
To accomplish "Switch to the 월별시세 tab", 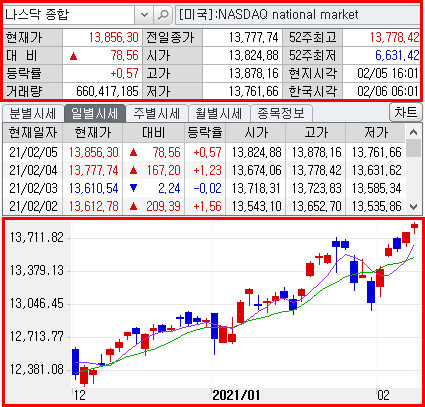I will (x=219, y=113).
